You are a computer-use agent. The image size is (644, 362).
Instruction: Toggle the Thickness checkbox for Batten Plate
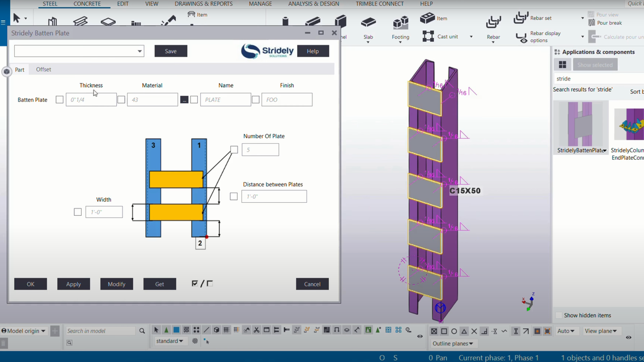click(60, 99)
